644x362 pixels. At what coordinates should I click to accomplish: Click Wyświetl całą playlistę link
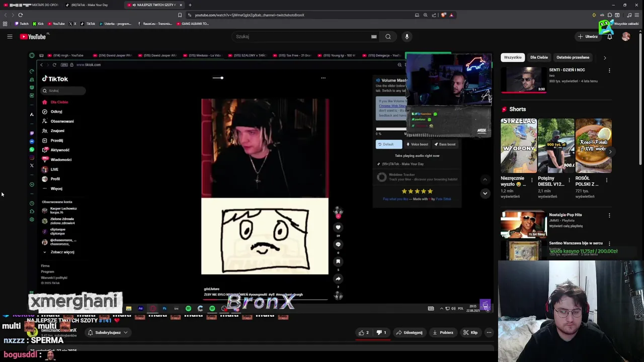[566, 226]
